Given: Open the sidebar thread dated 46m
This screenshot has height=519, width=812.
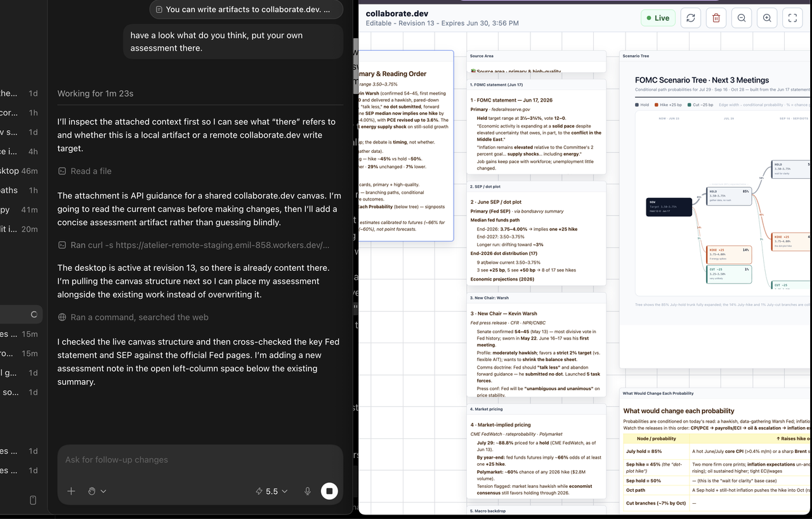Looking at the screenshot, I should click(21, 171).
